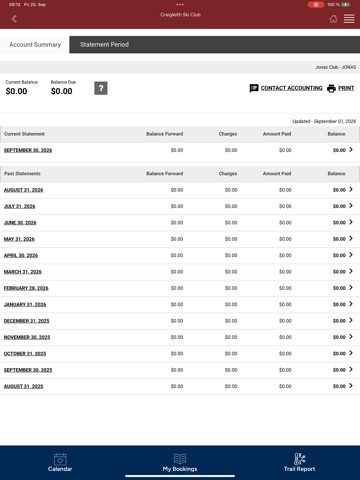
Task: Open February 28, 2026 statement
Action: [26, 288]
